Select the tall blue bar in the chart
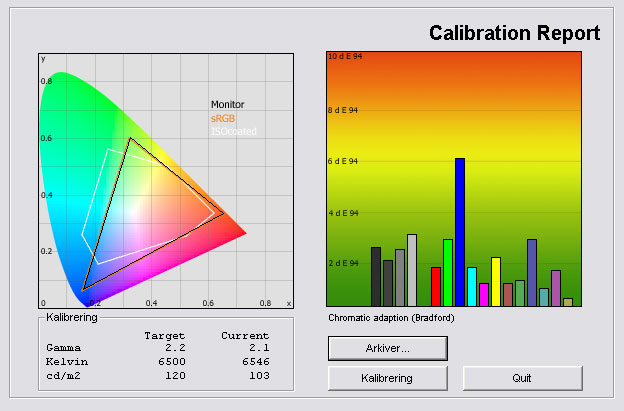The height and width of the screenshot is (411, 624). point(460,232)
